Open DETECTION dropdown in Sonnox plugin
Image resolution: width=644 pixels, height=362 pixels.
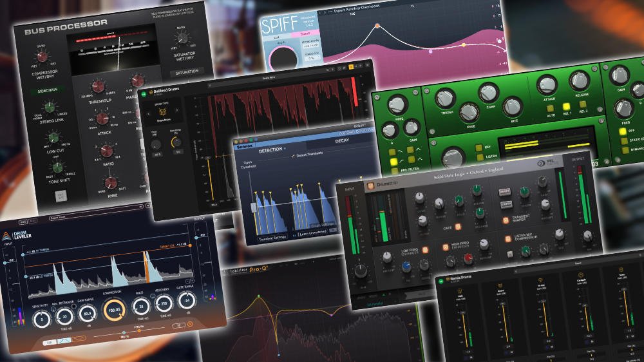272,150
